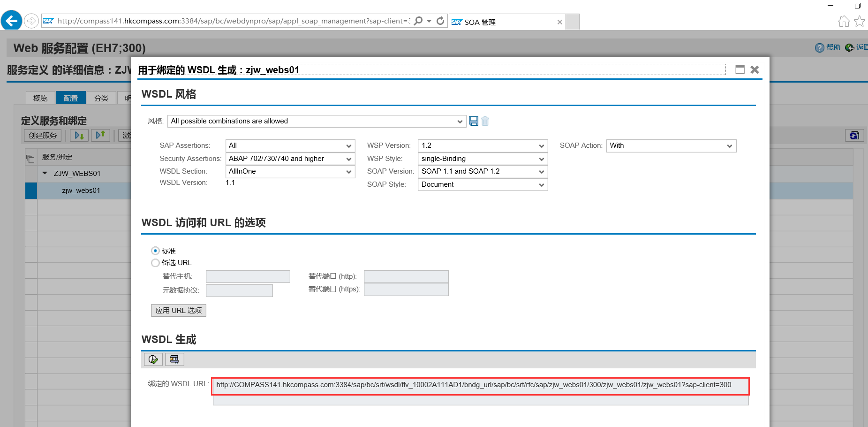Click the bound WSDL URL text
Image resolution: width=868 pixels, height=427 pixels.
point(474,385)
